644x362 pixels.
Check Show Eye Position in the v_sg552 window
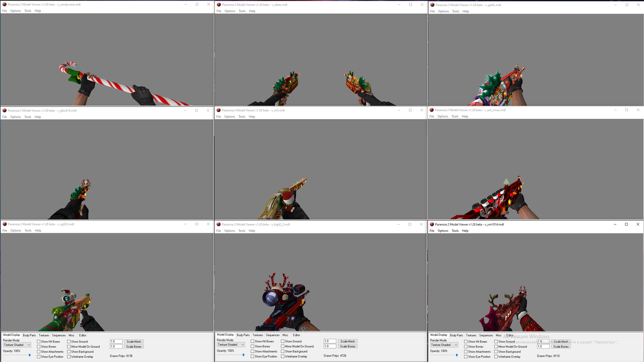pyautogui.click(x=39, y=357)
